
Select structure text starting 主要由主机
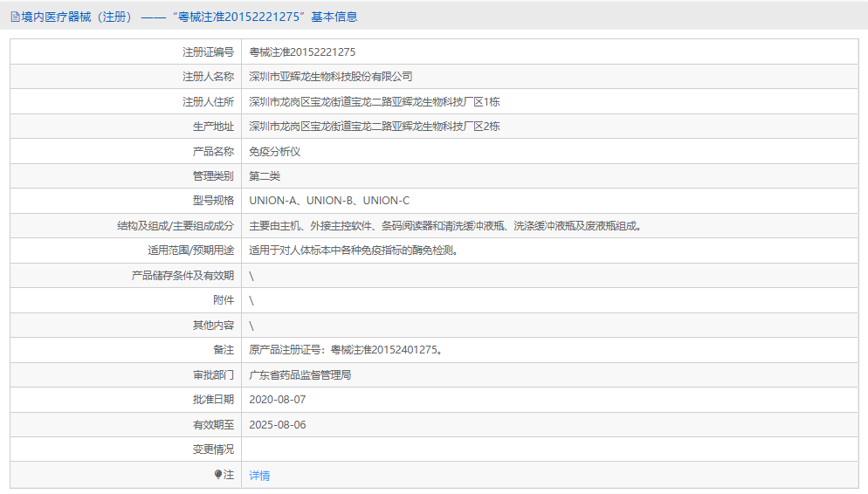445,226
